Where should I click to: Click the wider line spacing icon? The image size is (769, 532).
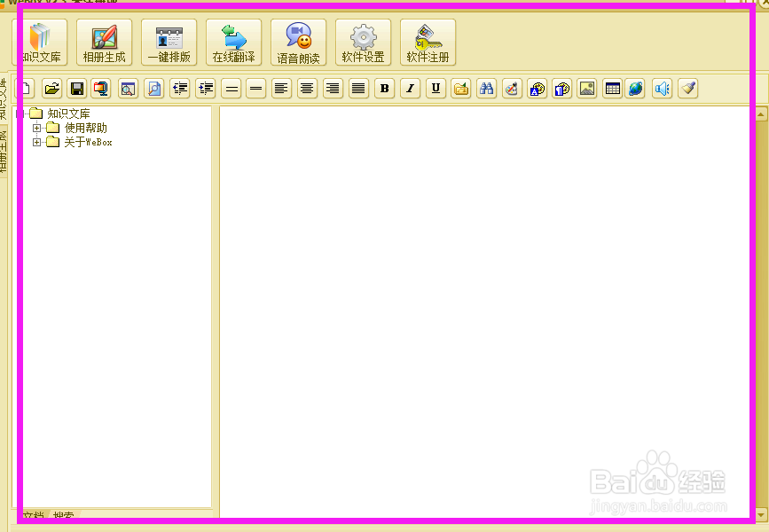tap(231, 89)
